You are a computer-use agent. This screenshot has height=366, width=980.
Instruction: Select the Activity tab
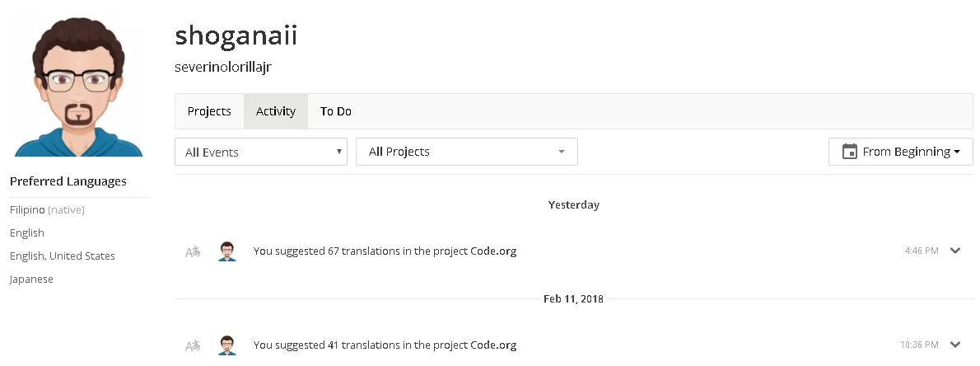[x=276, y=111]
